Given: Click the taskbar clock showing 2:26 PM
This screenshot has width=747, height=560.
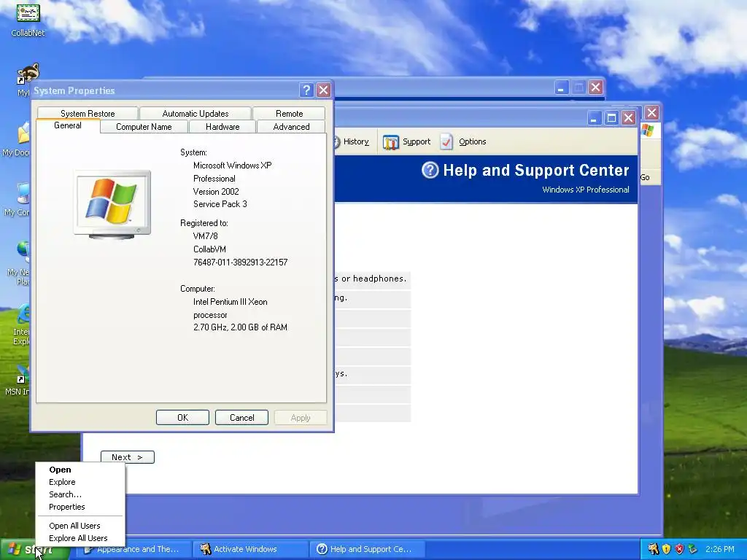Looking at the screenshot, I should click(720, 549).
